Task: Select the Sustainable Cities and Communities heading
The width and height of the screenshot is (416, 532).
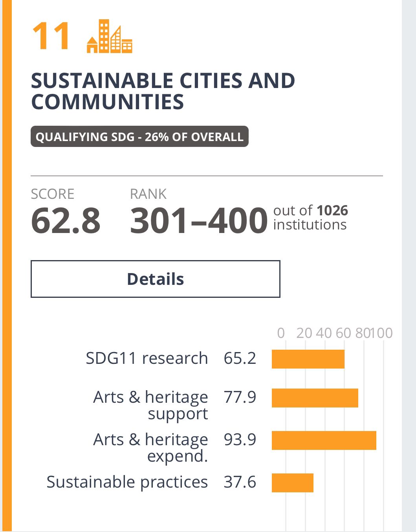Action: tap(163, 91)
